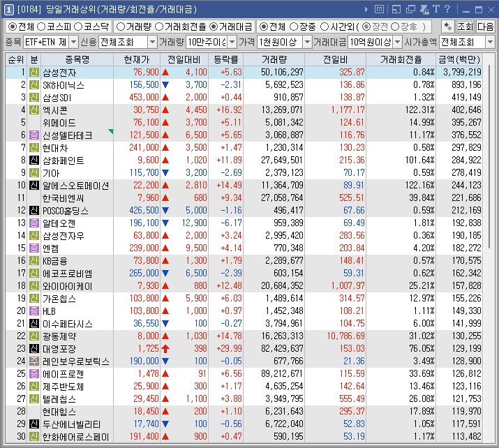Open the 시가총액 전체조회 dropdown

coord(490,42)
